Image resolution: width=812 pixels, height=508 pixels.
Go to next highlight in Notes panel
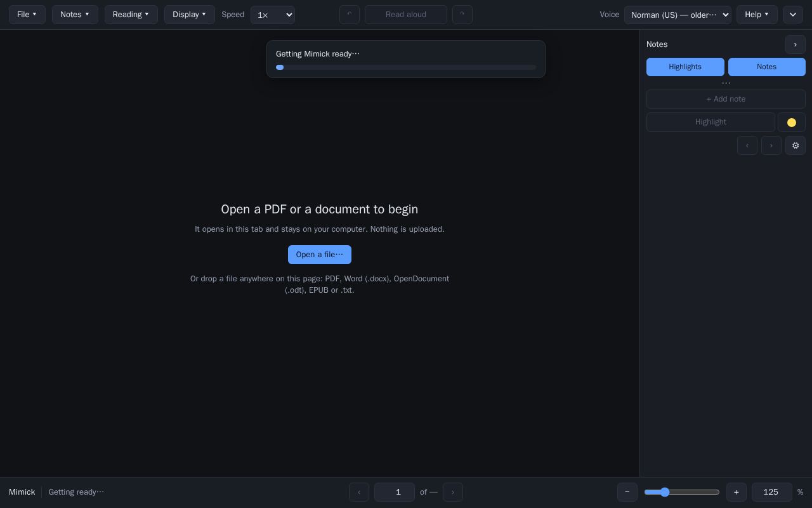[771, 145]
